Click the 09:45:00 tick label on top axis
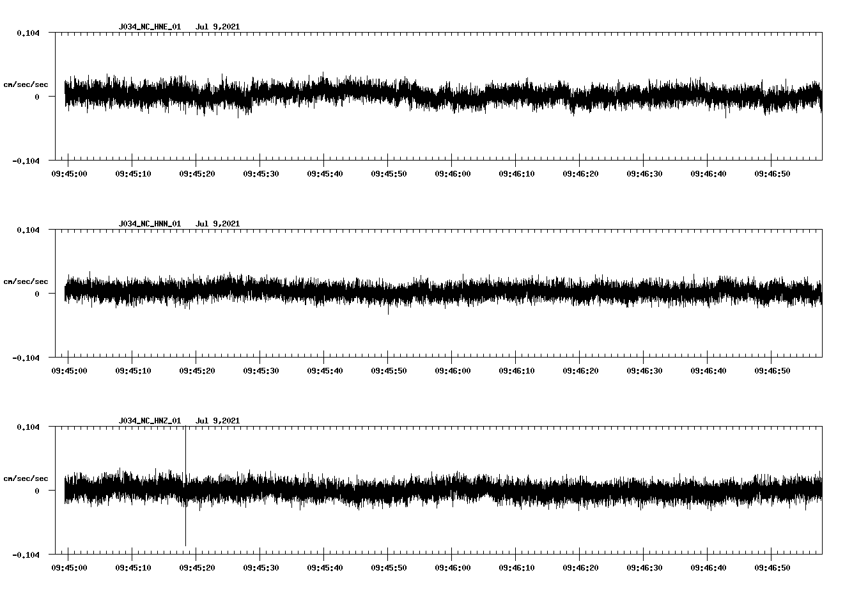The height and width of the screenshot is (591, 868). (68, 173)
